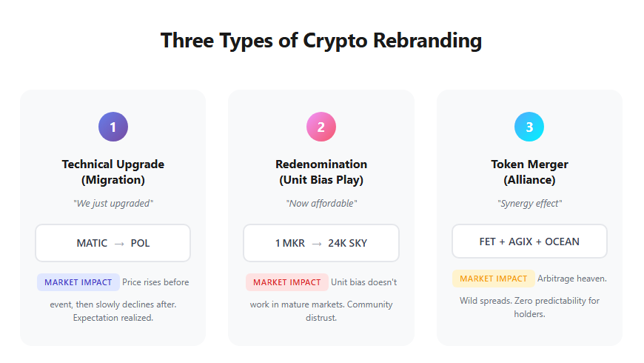Select the MATIC → POL box
The height and width of the screenshot is (363, 644).
tap(113, 243)
